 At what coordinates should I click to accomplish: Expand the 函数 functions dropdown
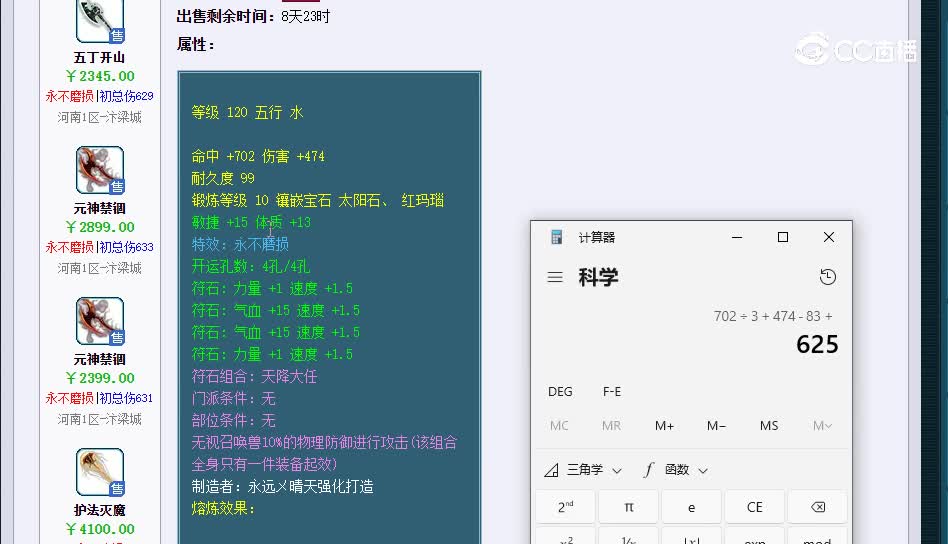pos(676,470)
